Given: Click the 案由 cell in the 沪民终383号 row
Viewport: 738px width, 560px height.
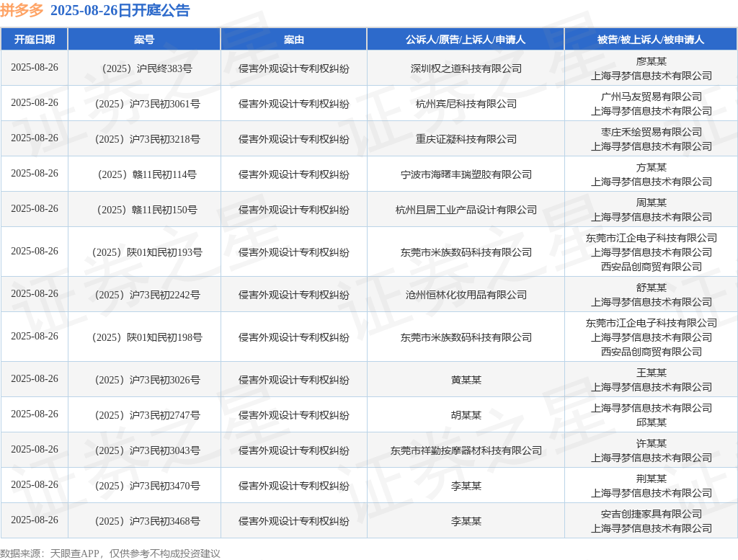Looking at the screenshot, I should (x=294, y=68).
